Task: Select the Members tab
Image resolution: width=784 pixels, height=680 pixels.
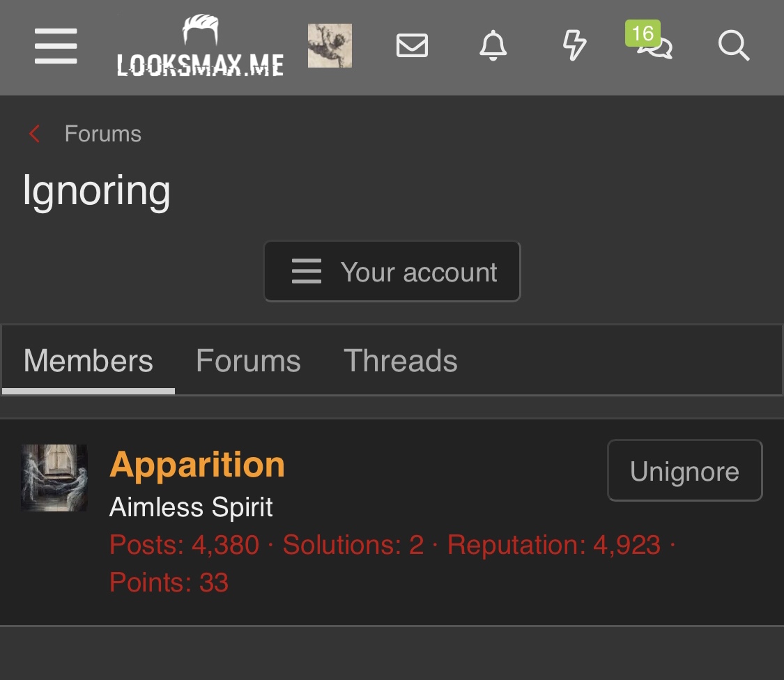Action: pyautogui.click(x=89, y=361)
